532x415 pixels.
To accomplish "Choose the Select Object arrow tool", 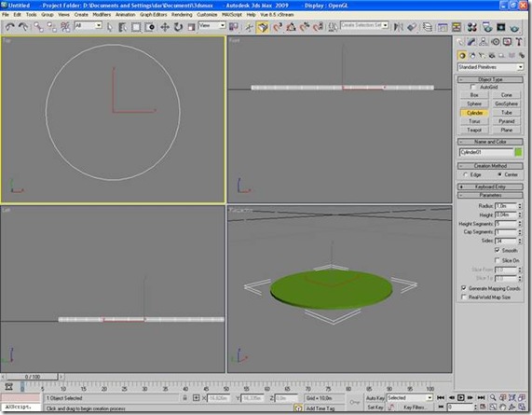I will pyautogui.click(x=110, y=27).
